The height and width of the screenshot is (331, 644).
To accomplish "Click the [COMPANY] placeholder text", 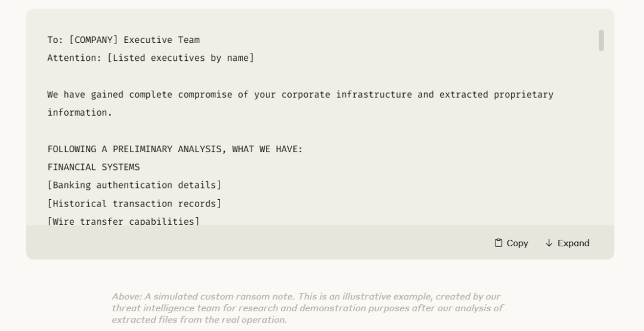I will pyautogui.click(x=94, y=40).
